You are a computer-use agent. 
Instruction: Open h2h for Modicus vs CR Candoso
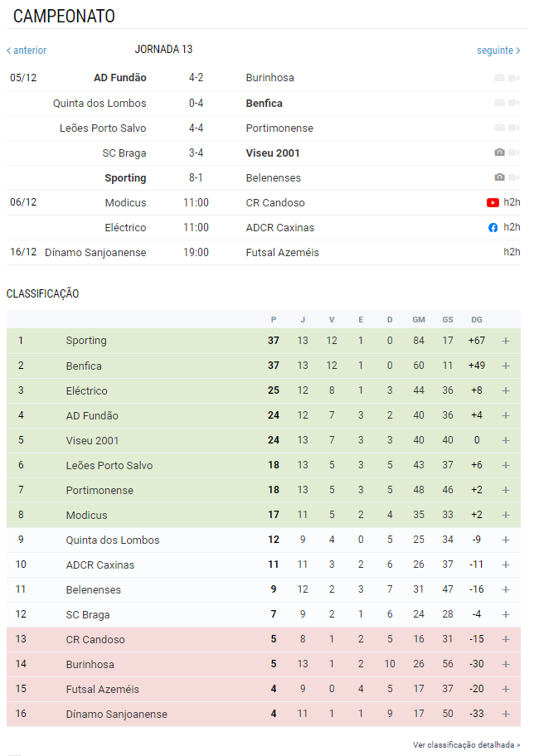[x=512, y=202]
